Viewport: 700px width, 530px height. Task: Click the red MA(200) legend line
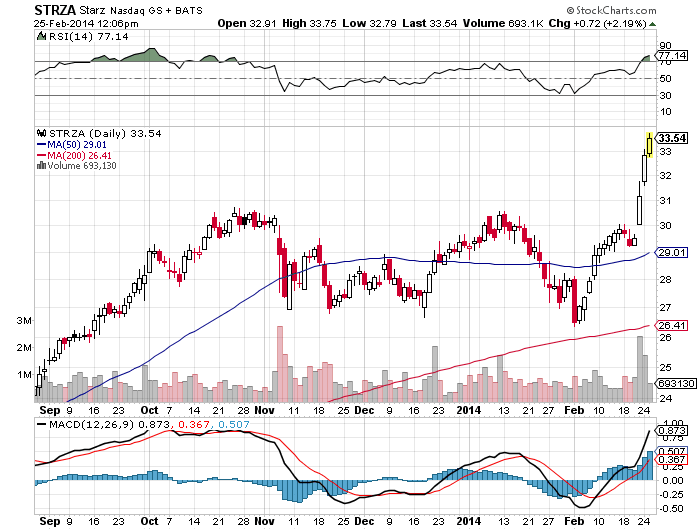42,155
